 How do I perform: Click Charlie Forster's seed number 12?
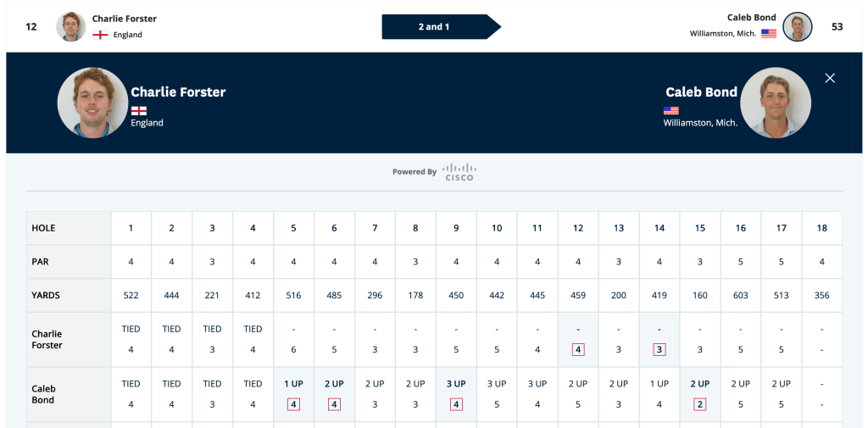point(31,26)
